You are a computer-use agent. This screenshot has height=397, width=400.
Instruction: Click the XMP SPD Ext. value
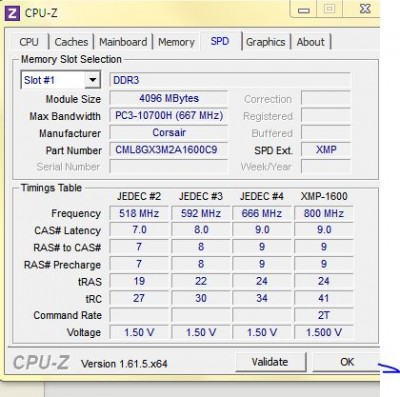pos(326,150)
